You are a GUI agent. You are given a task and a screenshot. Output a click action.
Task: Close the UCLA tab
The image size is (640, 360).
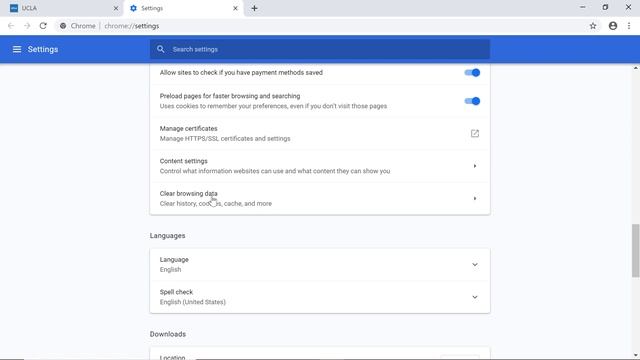[x=116, y=8]
